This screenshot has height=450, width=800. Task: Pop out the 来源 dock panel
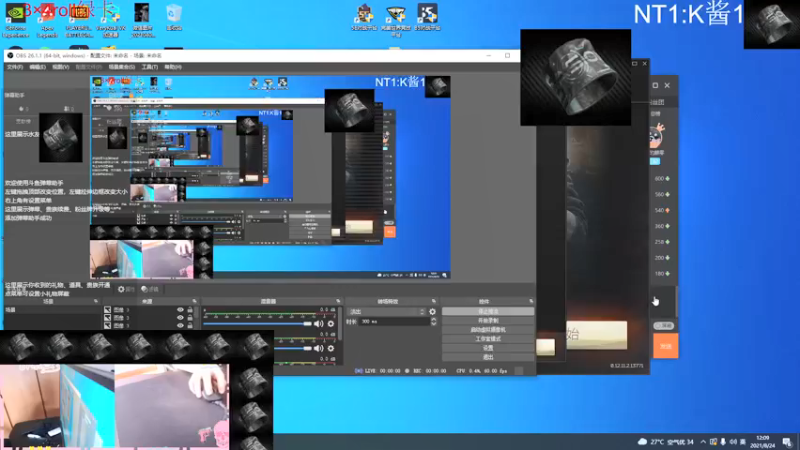(194, 301)
